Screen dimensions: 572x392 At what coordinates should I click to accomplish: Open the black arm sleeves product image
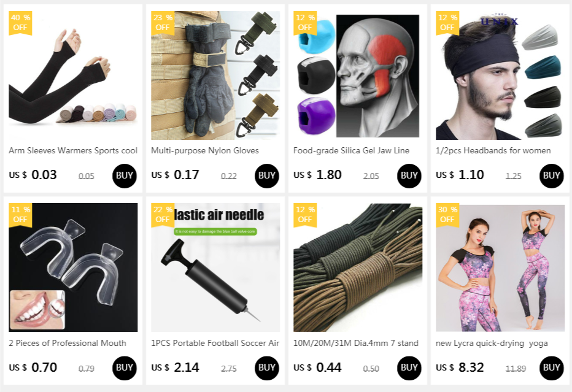click(x=73, y=75)
